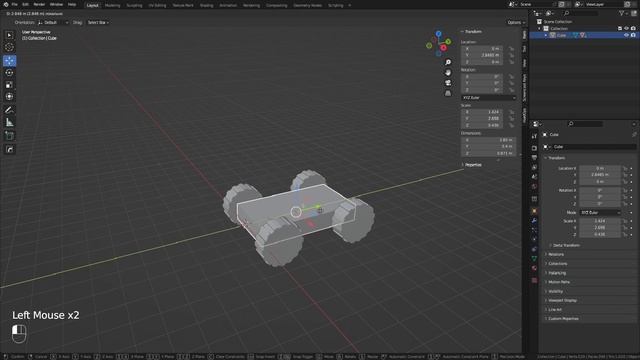Select the Cursor tool
The image size is (640, 360).
[x=9, y=47]
